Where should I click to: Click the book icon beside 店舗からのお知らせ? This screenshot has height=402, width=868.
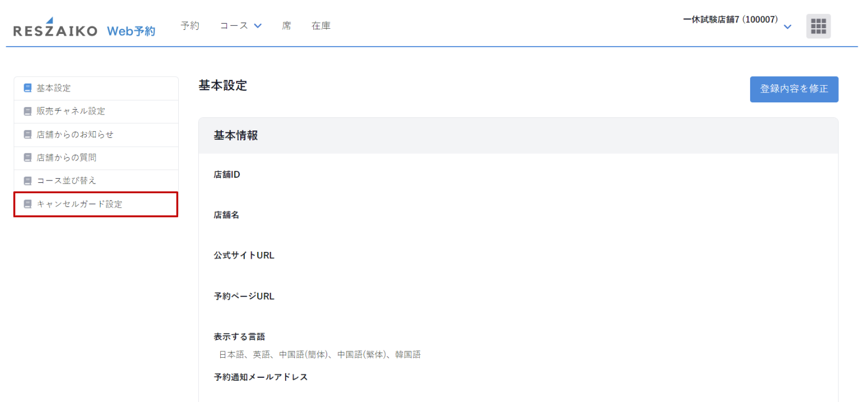click(28, 135)
